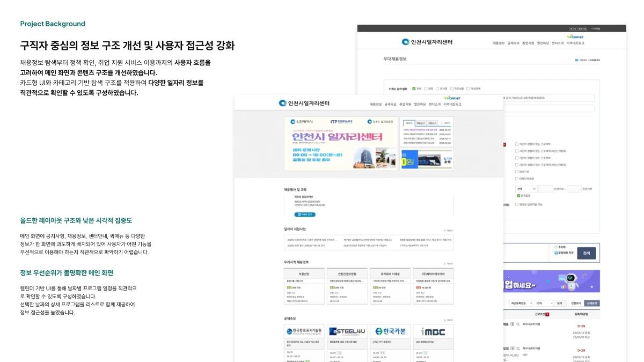This screenshot has height=362, width=644.
Task: Click the 만원이하 maximum wage input field
Action: click(x=574, y=189)
